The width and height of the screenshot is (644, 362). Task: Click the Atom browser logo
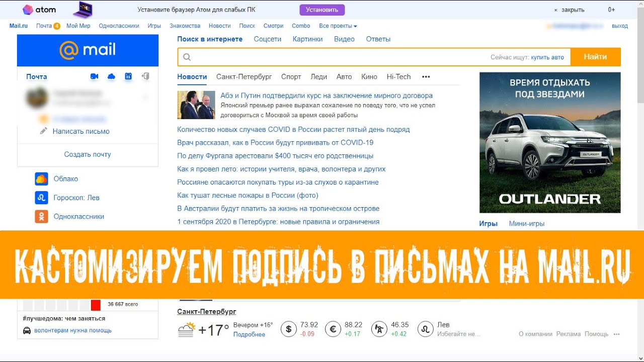point(39,10)
